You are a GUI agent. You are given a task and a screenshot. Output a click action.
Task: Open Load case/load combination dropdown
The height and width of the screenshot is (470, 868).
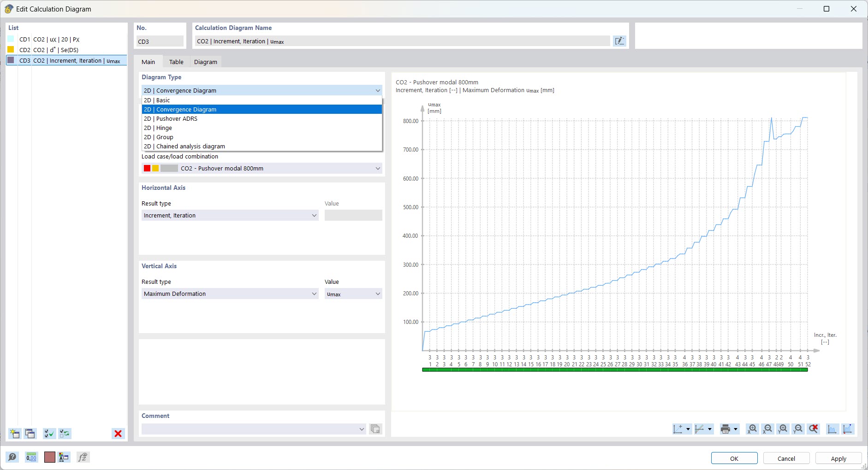[x=378, y=168]
